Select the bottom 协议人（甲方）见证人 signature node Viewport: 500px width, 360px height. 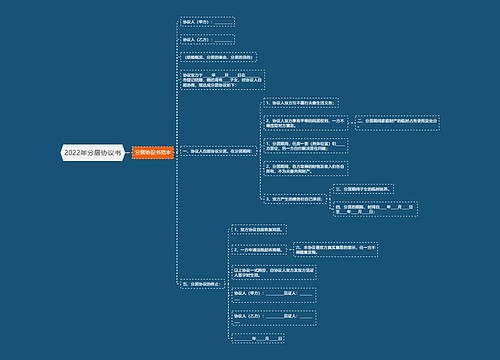coord(274,295)
